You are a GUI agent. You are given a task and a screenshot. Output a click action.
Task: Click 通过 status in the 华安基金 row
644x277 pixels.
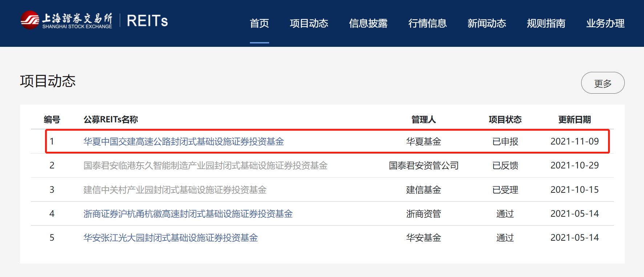coord(505,237)
